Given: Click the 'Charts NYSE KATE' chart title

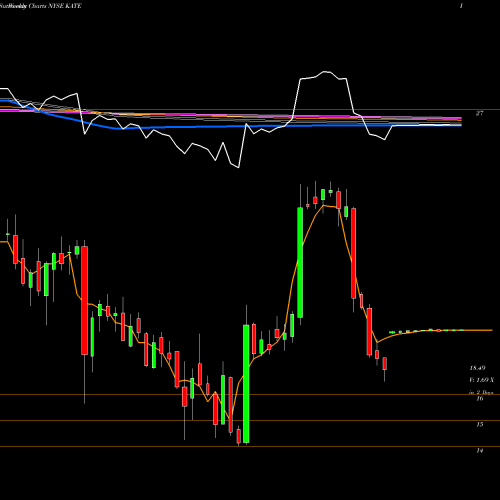Looking at the screenshot, I should 55,6.
